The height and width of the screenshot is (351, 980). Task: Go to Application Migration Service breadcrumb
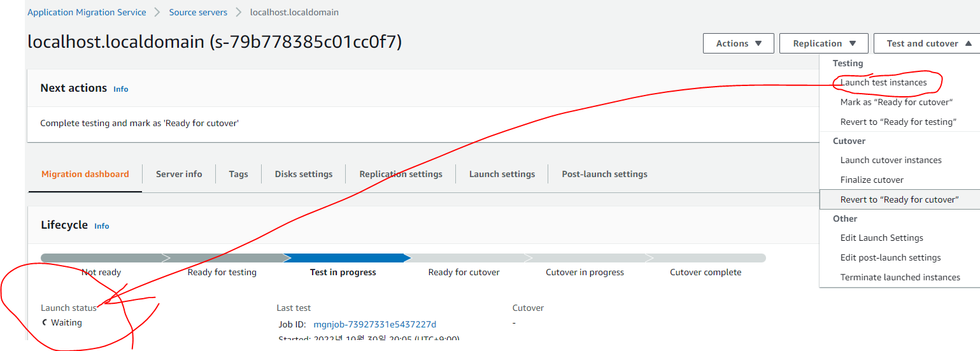click(x=87, y=12)
